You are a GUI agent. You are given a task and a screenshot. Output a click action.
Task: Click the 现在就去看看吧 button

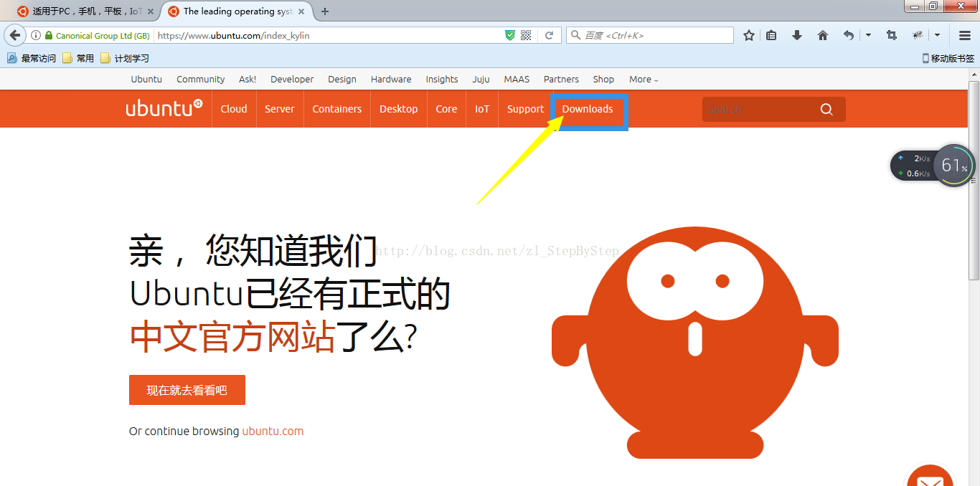(187, 390)
